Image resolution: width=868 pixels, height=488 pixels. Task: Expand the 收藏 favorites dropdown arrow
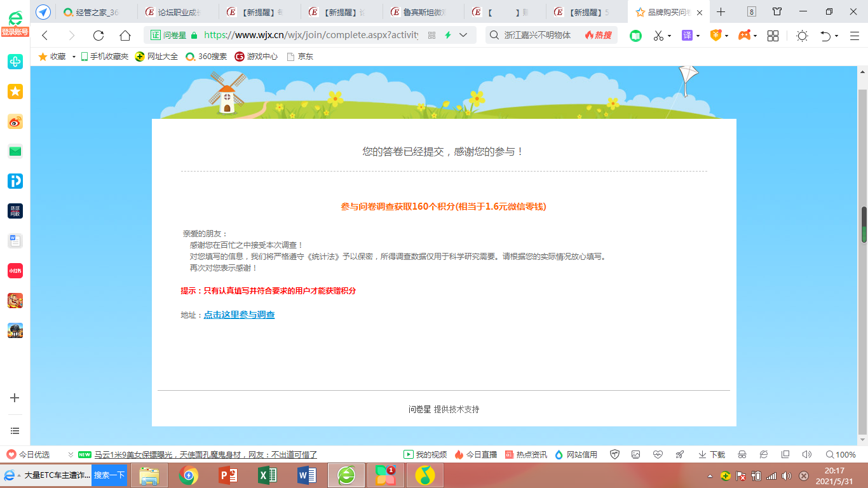74,57
